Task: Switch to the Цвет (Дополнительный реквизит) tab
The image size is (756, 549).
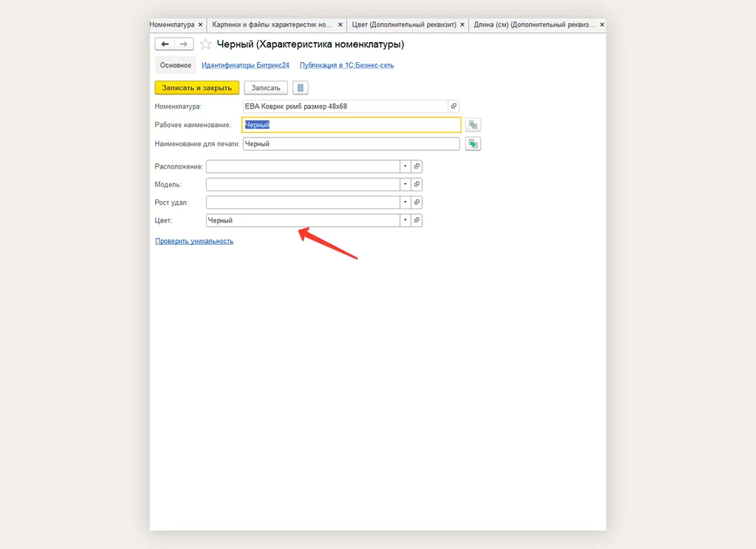Action: pos(404,25)
